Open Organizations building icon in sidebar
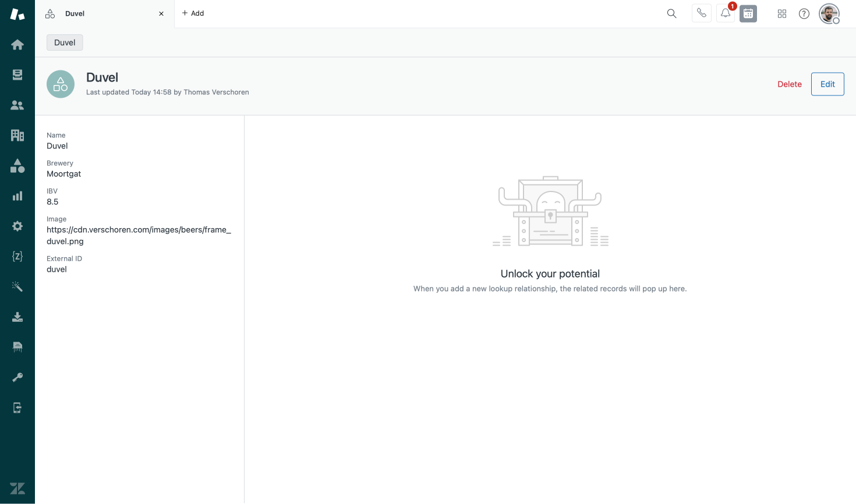This screenshot has height=504, width=856. point(17,135)
